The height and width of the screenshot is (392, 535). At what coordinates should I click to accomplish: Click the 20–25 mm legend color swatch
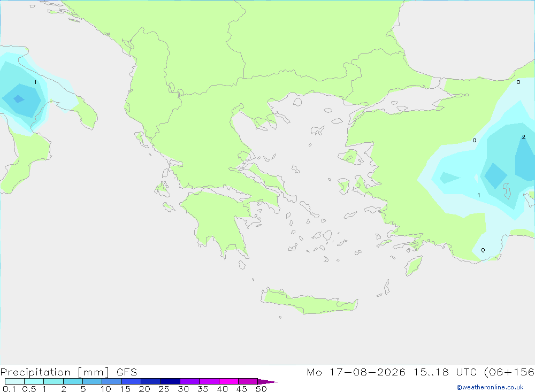coord(151,381)
